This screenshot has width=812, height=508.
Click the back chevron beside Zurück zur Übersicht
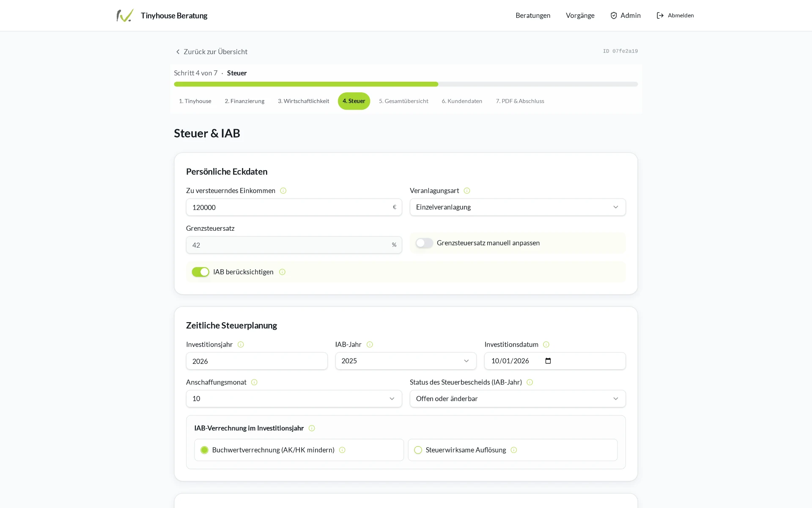(178, 52)
